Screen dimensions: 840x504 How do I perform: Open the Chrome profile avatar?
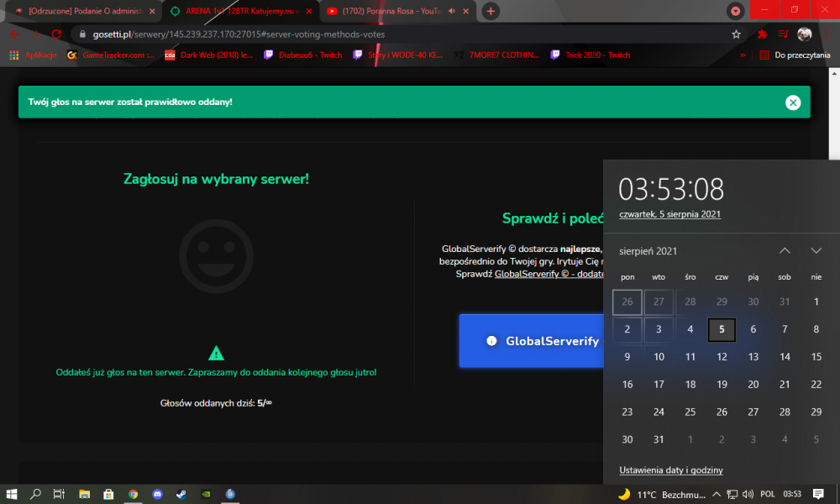[x=804, y=34]
